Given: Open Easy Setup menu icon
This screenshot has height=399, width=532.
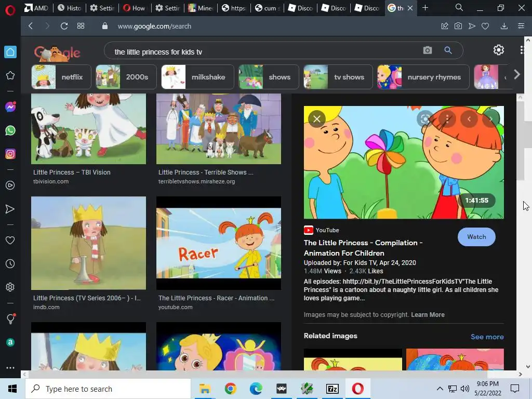Looking at the screenshot, I should click(x=521, y=26).
